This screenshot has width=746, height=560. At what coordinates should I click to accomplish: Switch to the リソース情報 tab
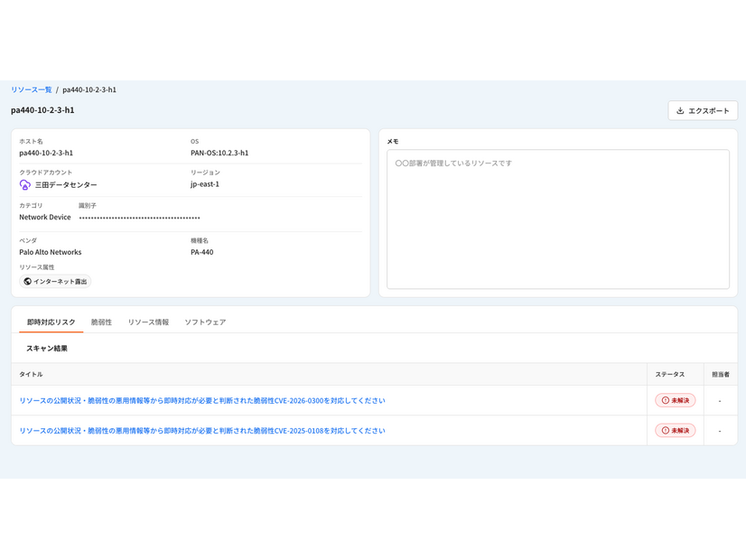tap(148, 322)
